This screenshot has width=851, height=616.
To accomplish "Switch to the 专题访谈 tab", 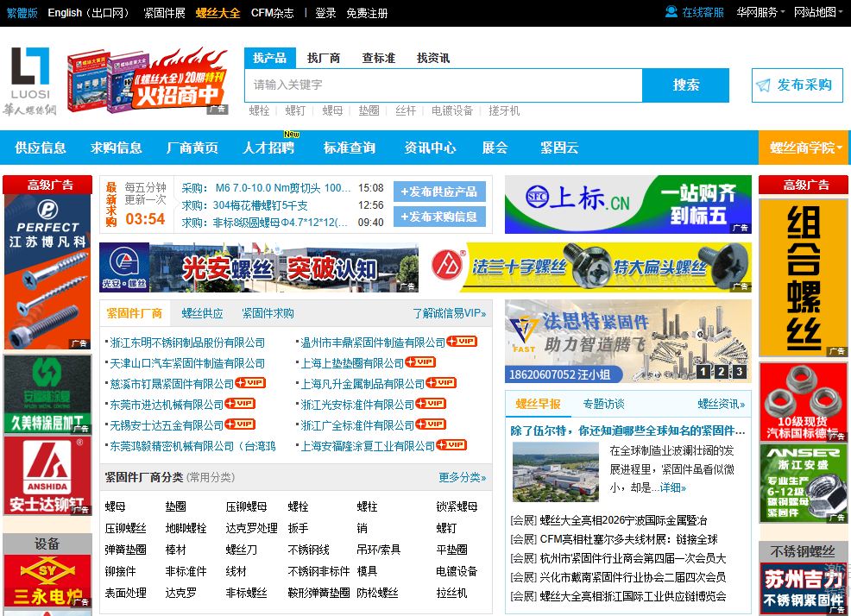I will [603, 404].
